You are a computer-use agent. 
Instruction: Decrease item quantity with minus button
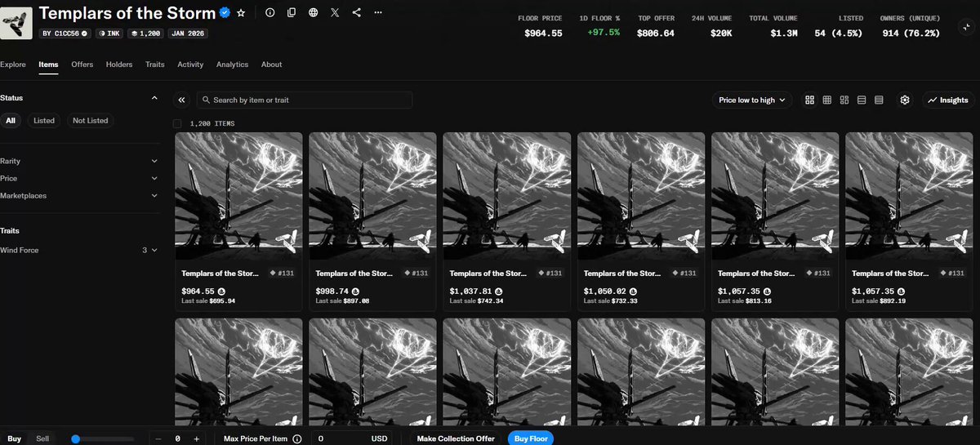pyautogui.click(x=157, y=438)
